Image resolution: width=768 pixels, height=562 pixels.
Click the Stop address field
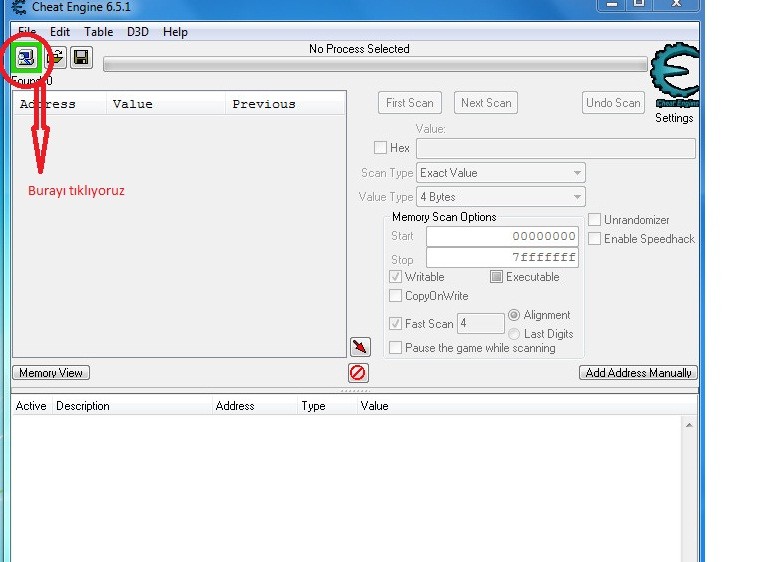click(502, 258)
